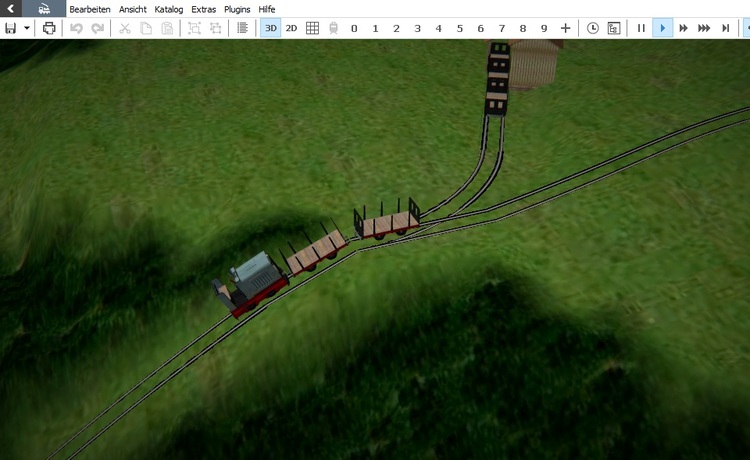Viewport: 750px width, 460px height.
Task: Print the layout
Action: (x=49, y=28)
